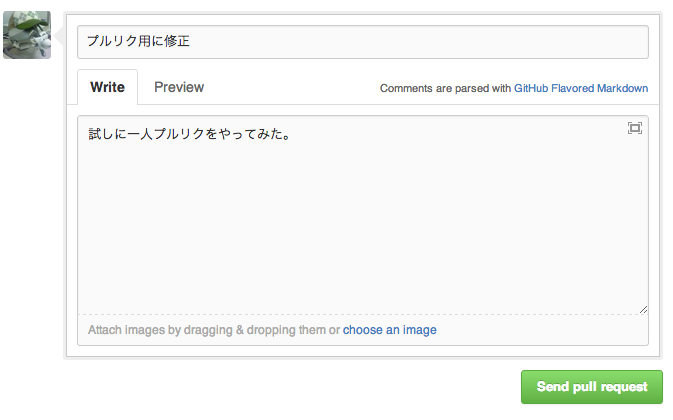Select the Write tab

[108, 87]
